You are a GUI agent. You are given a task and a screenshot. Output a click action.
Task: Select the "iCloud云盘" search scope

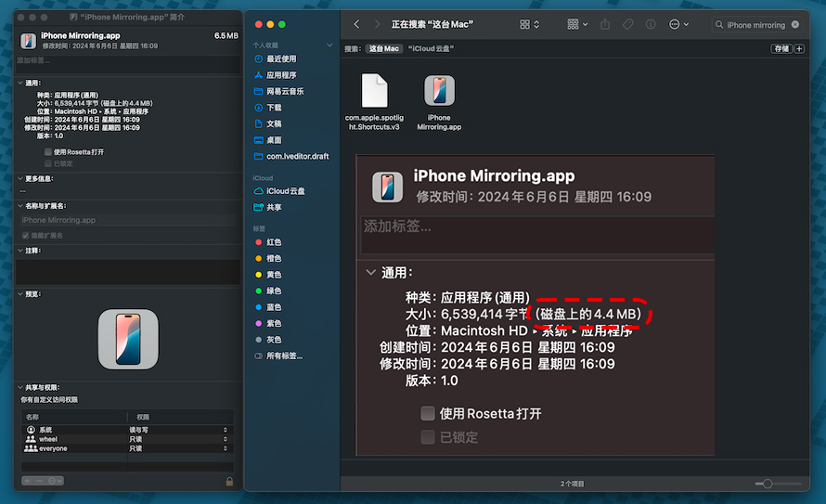pos(431,48)
